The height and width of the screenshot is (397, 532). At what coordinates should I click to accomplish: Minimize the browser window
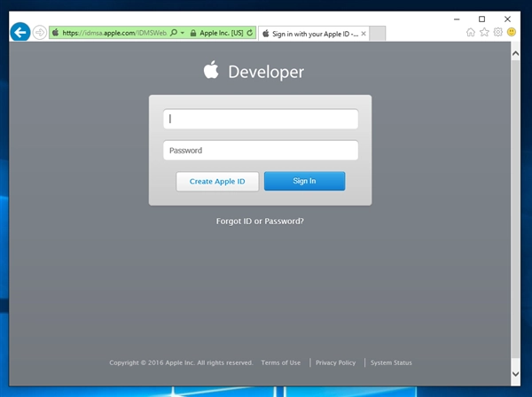point(457,19)
